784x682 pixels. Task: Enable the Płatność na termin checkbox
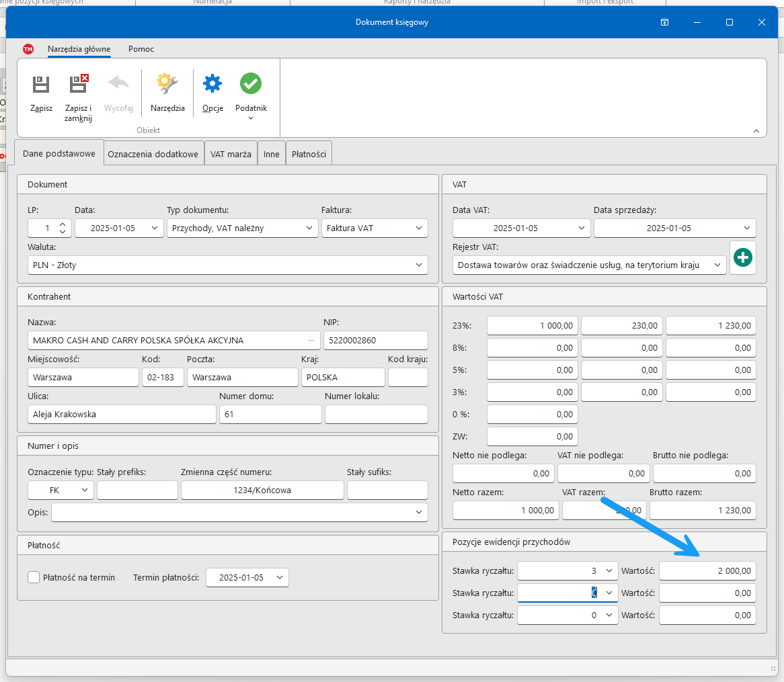34,577
